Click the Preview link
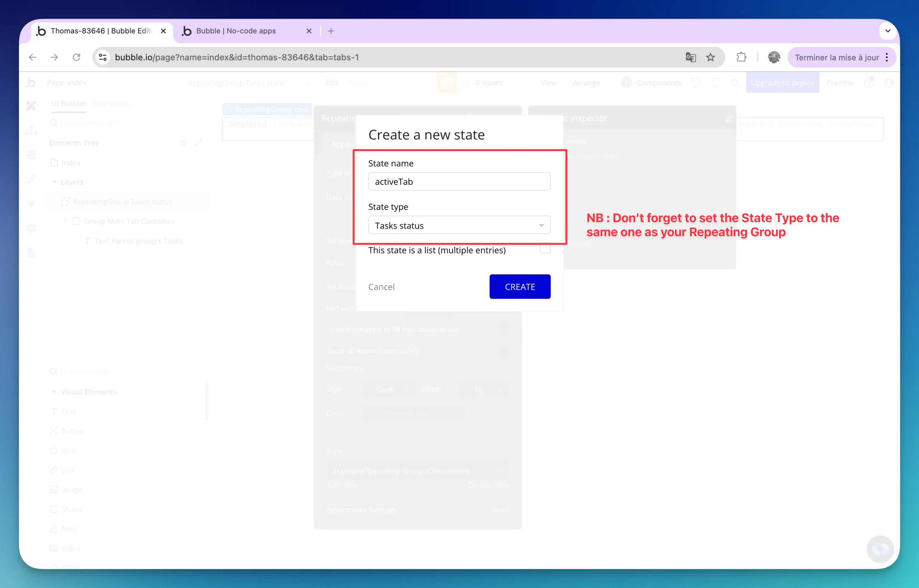This screenshot has height=588, width=919. [x=839, y=83]
